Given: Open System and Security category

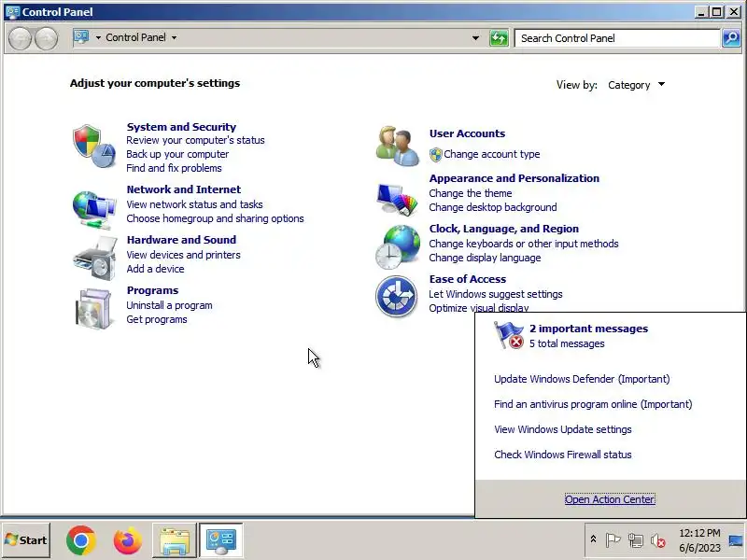Looking at the screenshot, I should (x=181, y=127).
